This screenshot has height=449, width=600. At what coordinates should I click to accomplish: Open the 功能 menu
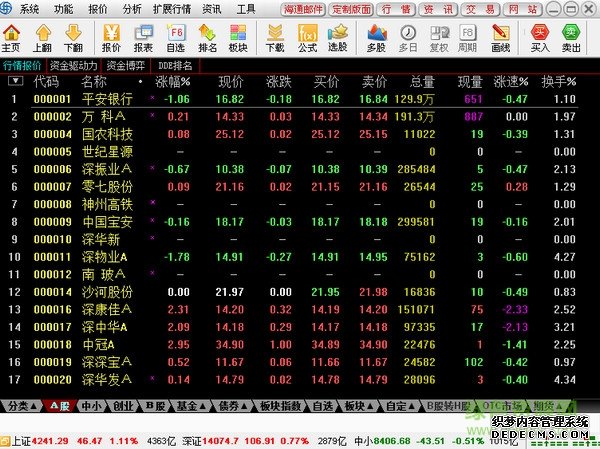point(64,9)
